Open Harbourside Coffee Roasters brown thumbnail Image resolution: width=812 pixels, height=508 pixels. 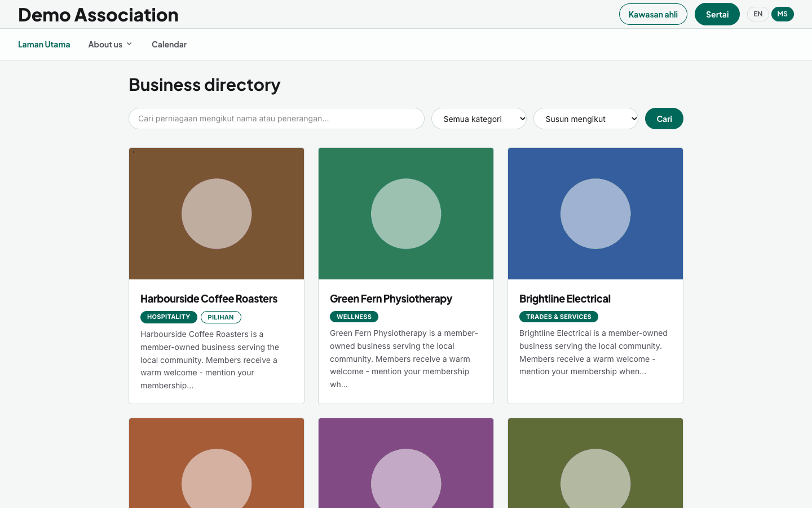(217, 214)
